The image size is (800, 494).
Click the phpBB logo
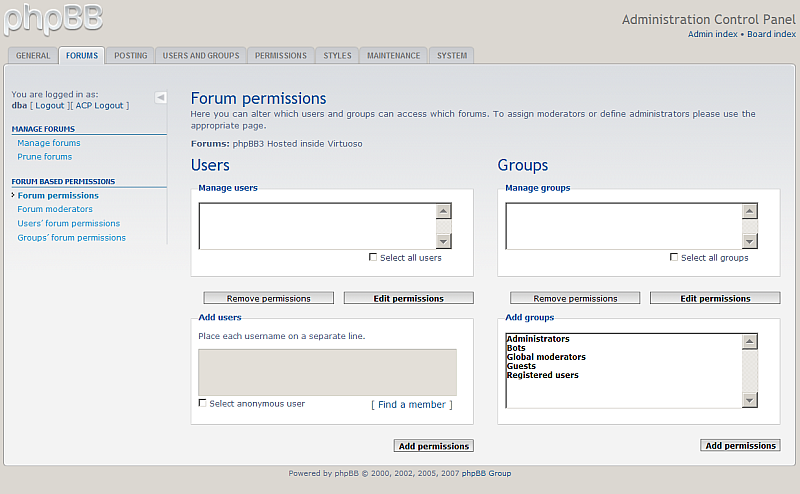pyautogui.click(x=52, y=18)
